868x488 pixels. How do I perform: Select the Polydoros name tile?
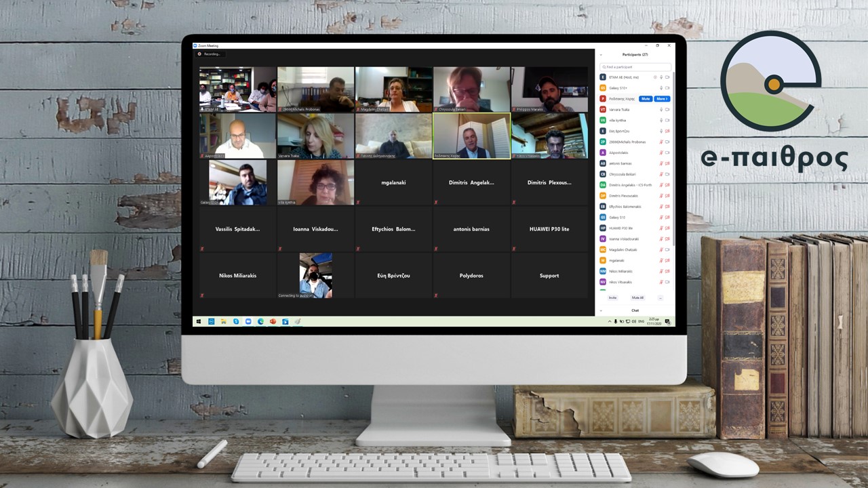(x=471, y=276)
